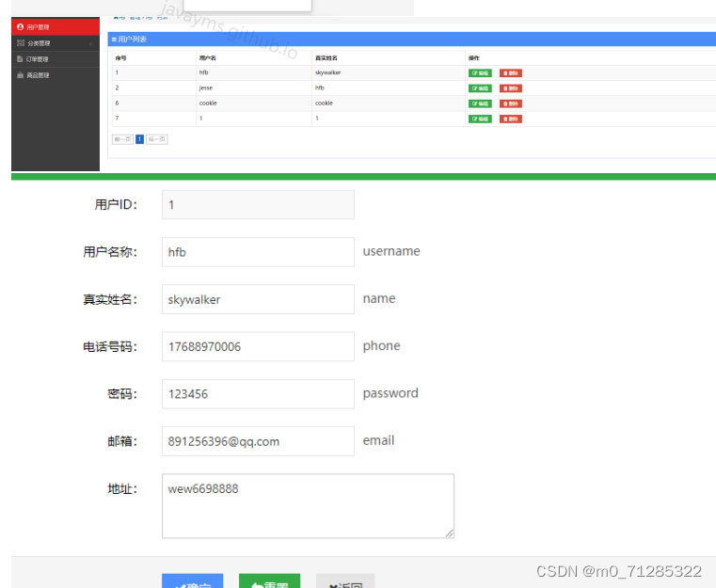Click the 商品管理 store icon
This screenshot has height=588, width=716.
[x=20, y=75]
